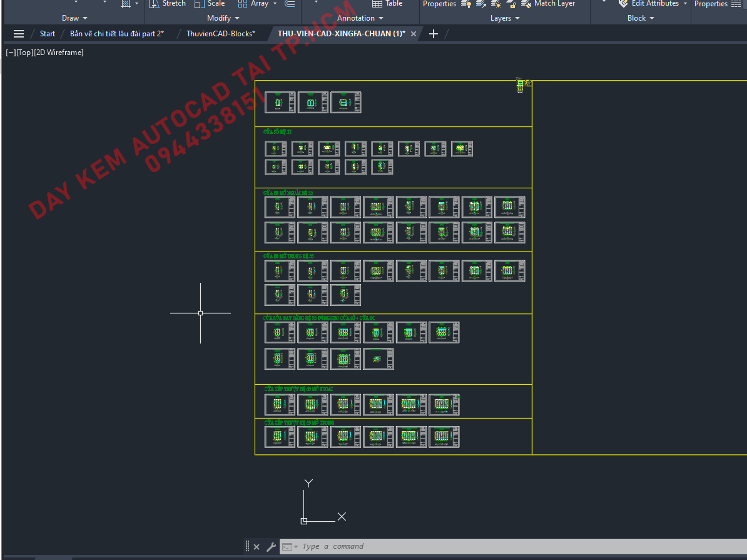Select the Hatch tool icon
This screenshot has height=560, width=747.
tap(125, 4)
